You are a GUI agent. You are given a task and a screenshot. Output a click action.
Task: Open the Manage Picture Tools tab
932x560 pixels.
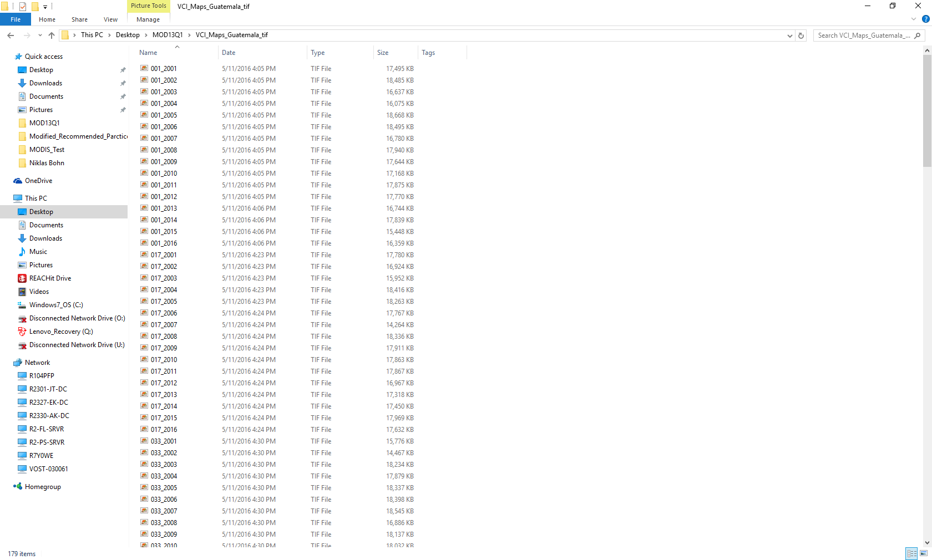click(x=148, y=19)
